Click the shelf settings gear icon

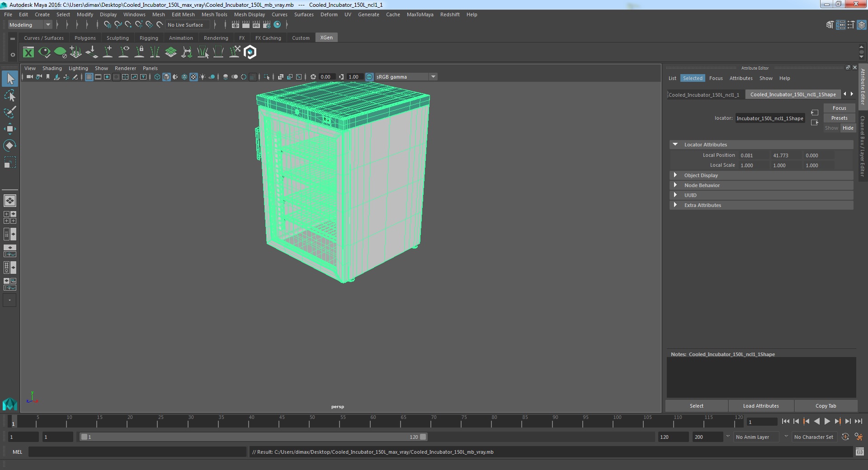(x=13, y=55)
